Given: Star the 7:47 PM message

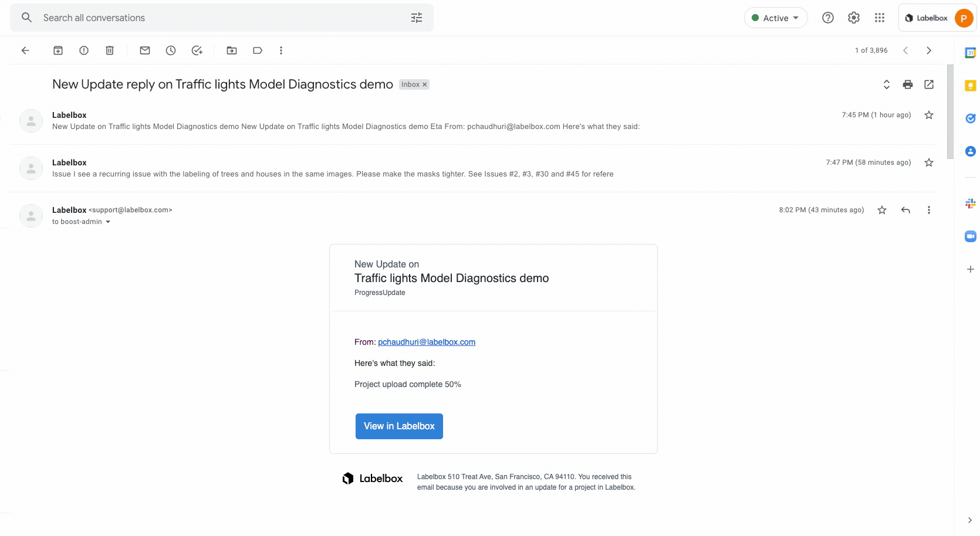Looking at the screenshot, I should 929,162.
